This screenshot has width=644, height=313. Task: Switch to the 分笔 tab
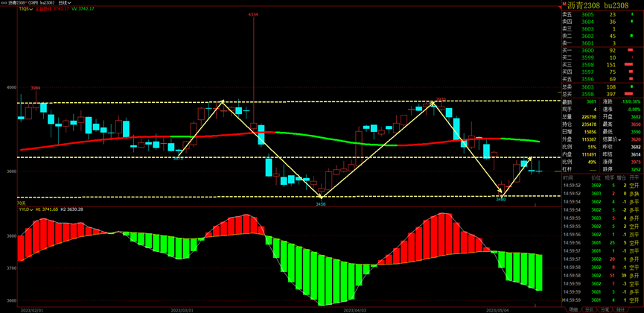tap(605, 309)
